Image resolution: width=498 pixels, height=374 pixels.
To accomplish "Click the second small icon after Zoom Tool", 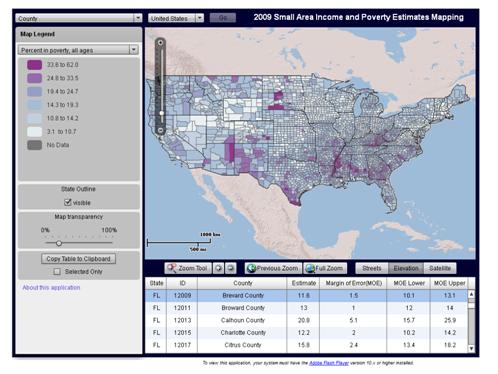I will (x=231, y=268).
